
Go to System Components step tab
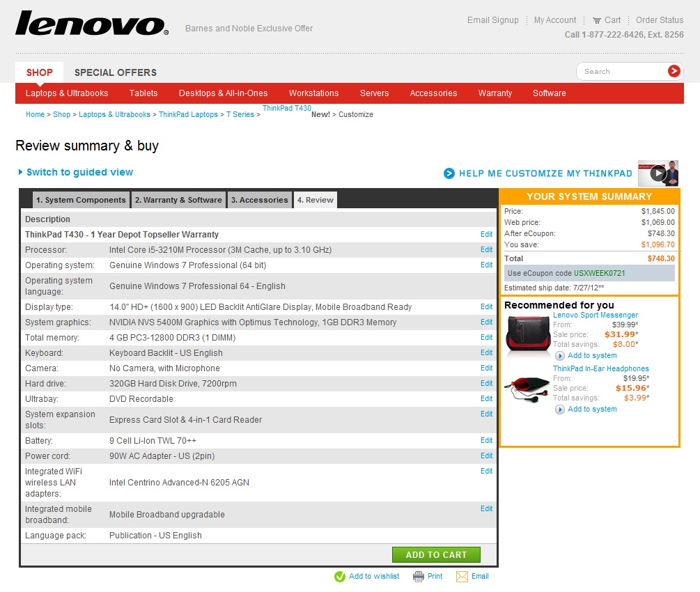[81, 200]
